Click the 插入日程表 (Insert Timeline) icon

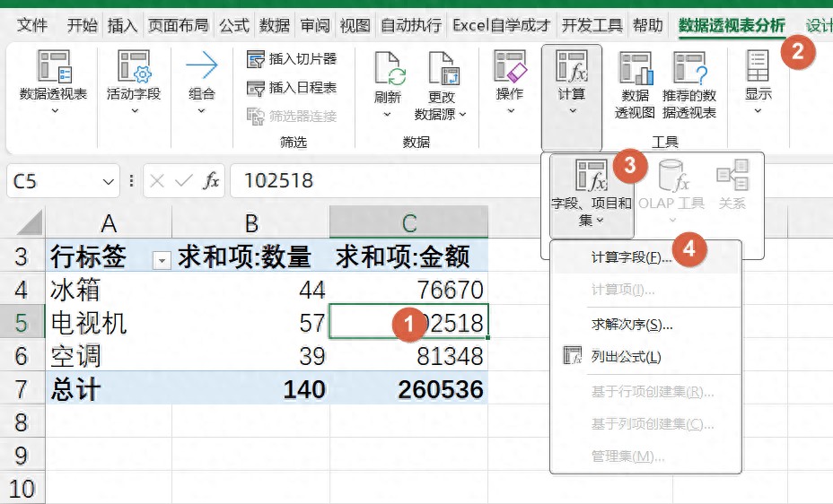256,88
